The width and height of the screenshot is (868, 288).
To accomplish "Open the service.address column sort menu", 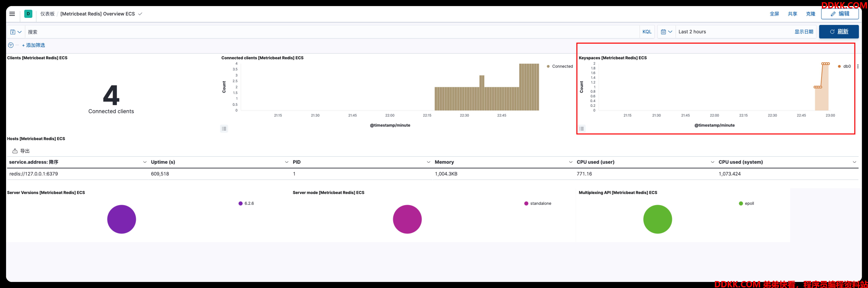I will click(145, 162).
